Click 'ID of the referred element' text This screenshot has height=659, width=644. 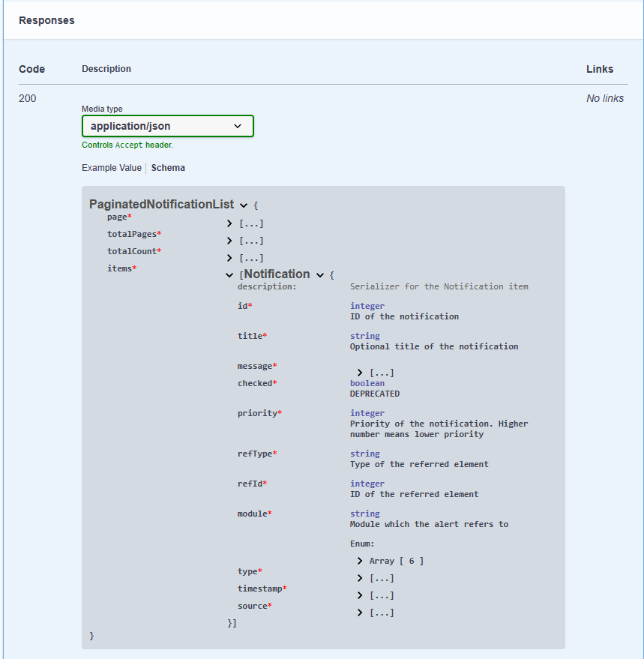click(x=415, y=494)
